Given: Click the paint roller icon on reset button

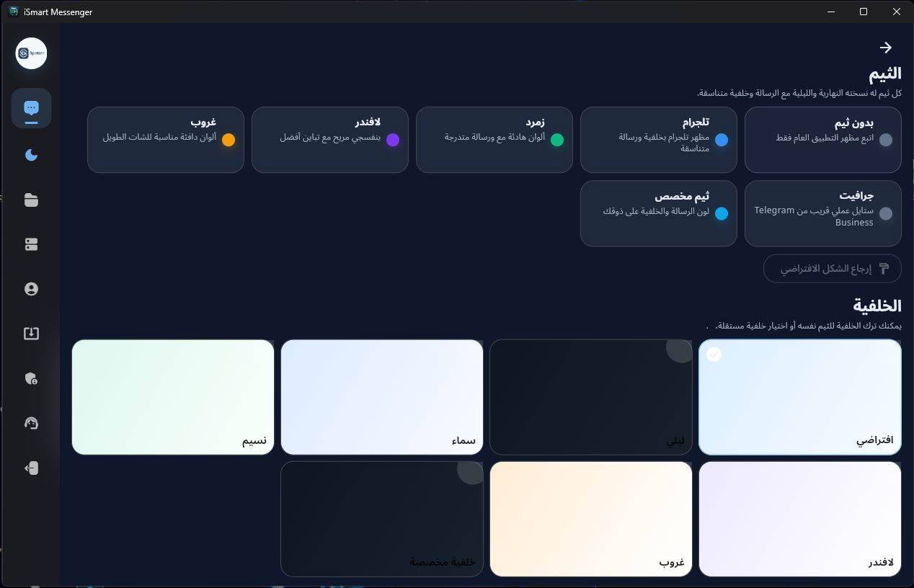Looking at the screenshot, I should pos(884,269).
